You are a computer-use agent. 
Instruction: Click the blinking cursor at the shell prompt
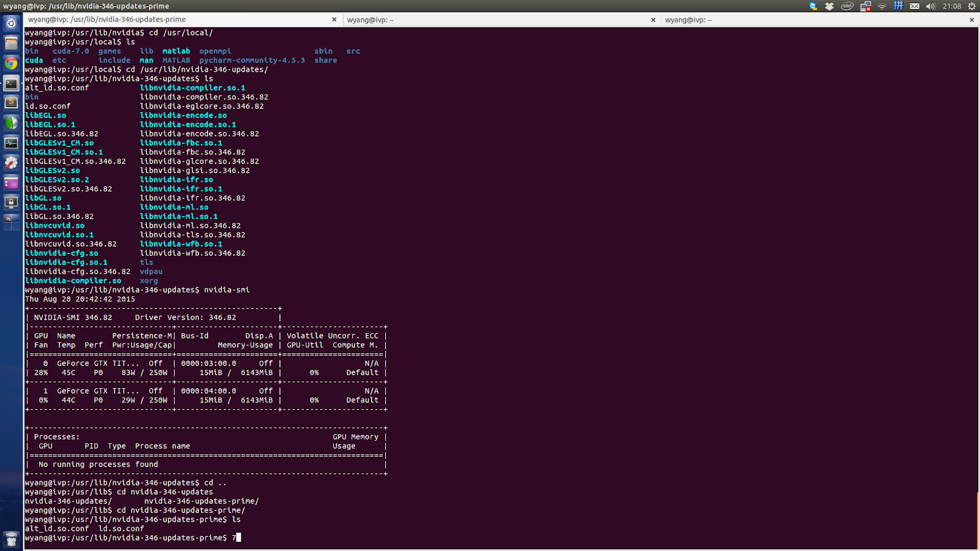[239, 538]
